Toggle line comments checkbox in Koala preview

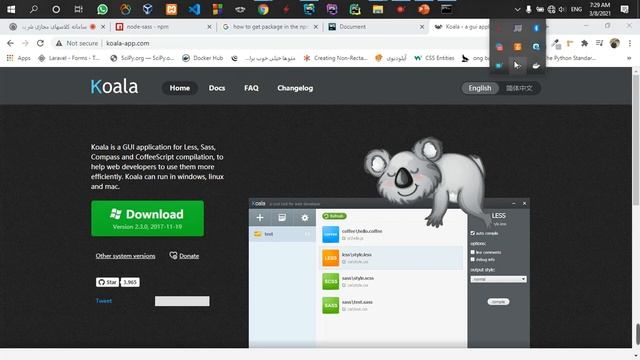[x=472, y=252]
